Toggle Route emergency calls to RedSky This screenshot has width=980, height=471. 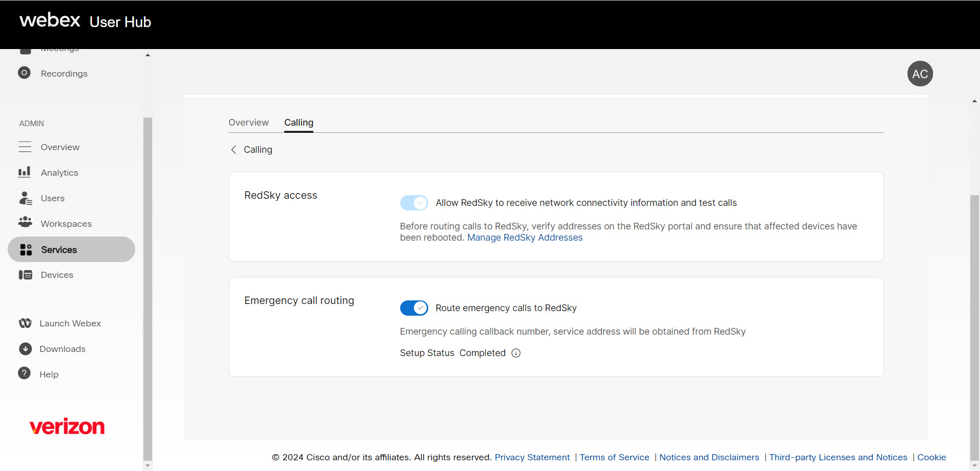click(x=414, y=308)
